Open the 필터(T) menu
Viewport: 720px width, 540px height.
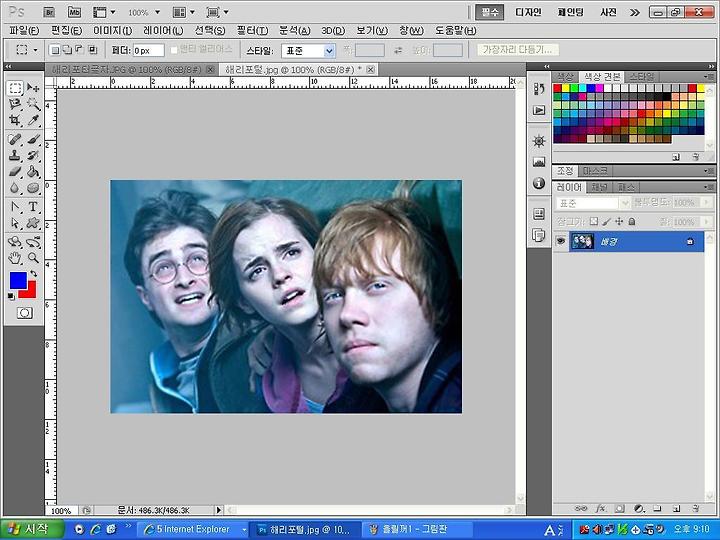click(252, 31)
